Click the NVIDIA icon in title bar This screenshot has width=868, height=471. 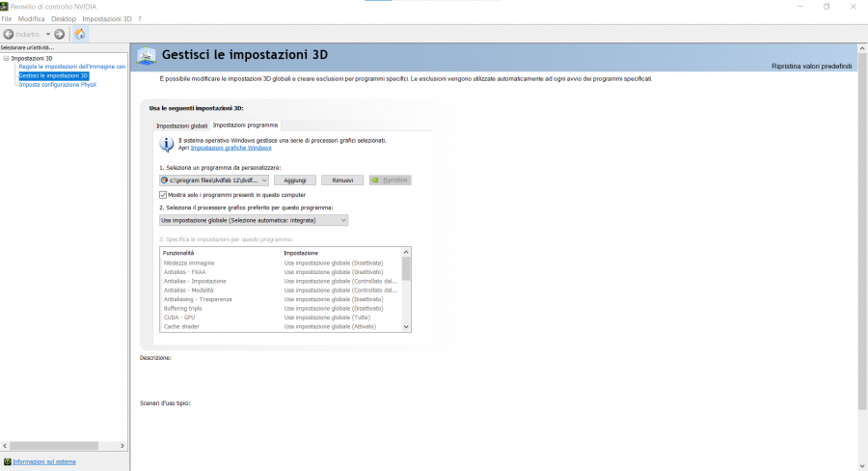[x=4, y=7]
